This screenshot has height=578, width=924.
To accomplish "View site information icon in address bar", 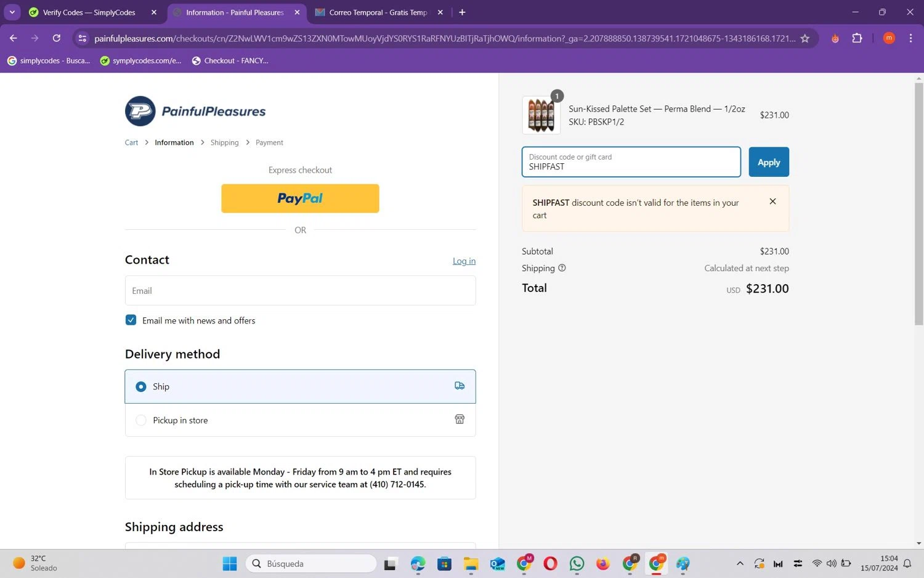I will pos(82,38).
